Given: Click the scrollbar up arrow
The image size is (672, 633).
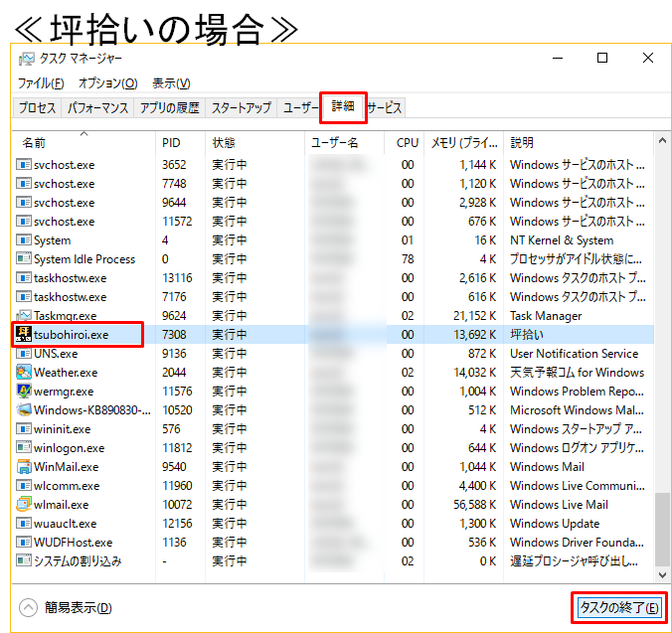Looking at the screenshot, I should coord(663,140).
